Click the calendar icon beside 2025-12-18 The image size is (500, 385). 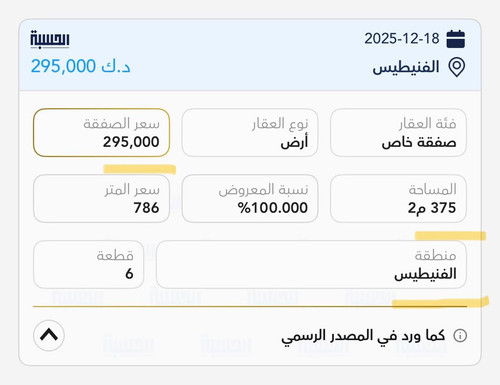tap(456, 39)
